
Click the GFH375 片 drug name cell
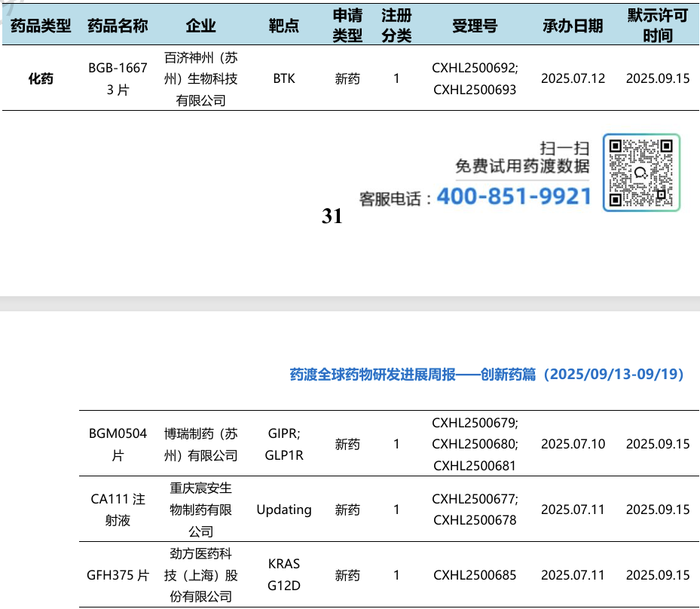(x=118, y=575)
